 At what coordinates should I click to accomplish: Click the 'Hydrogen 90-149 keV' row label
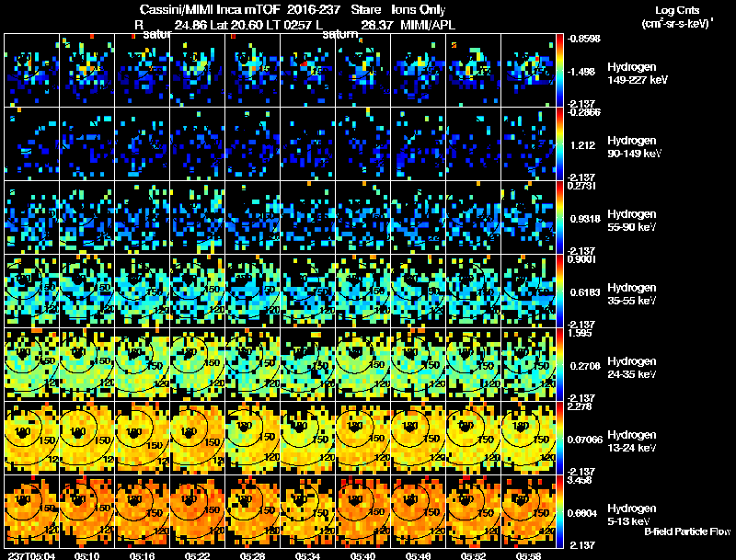[635, 147]
